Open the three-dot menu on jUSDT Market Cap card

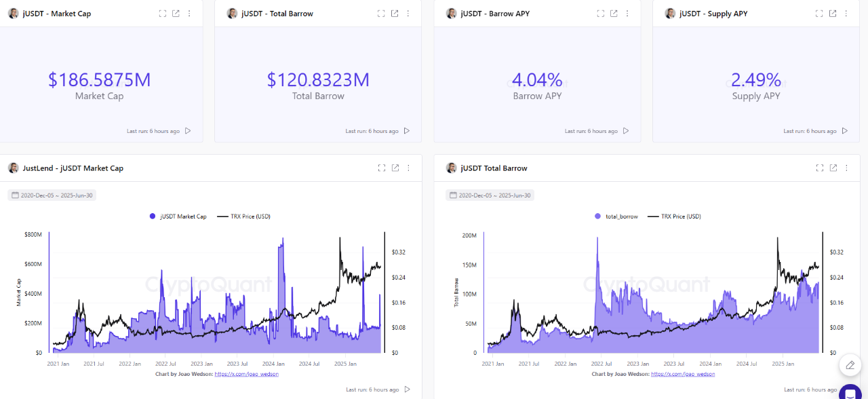(189, 12)
